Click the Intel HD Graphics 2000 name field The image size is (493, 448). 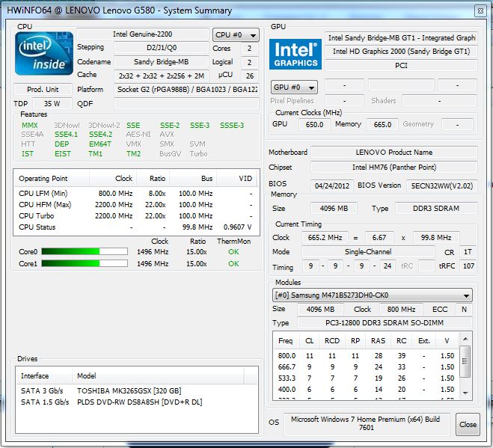point(402,52)
